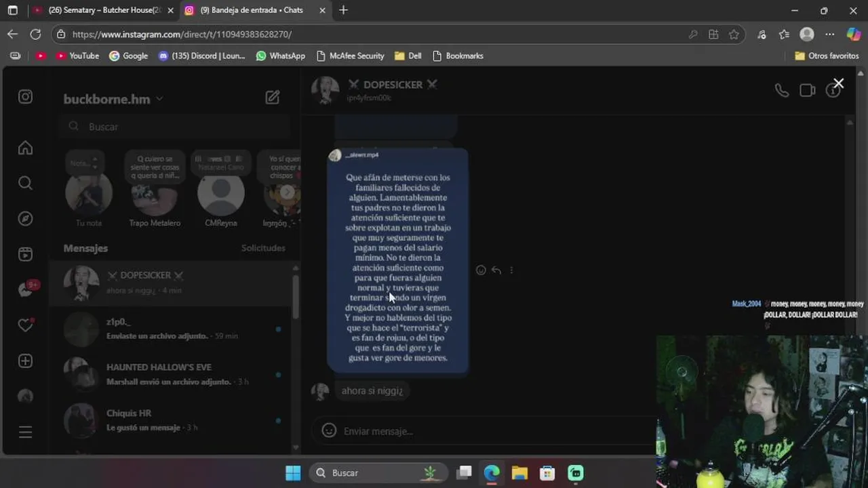Open YouTube bookmark

tap(78, 56)
